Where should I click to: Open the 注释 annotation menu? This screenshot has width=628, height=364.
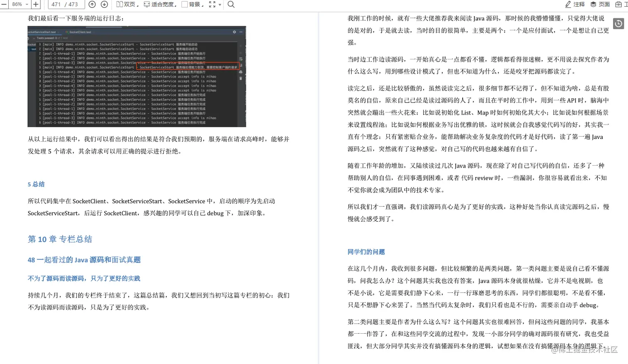tap(575, 4)
